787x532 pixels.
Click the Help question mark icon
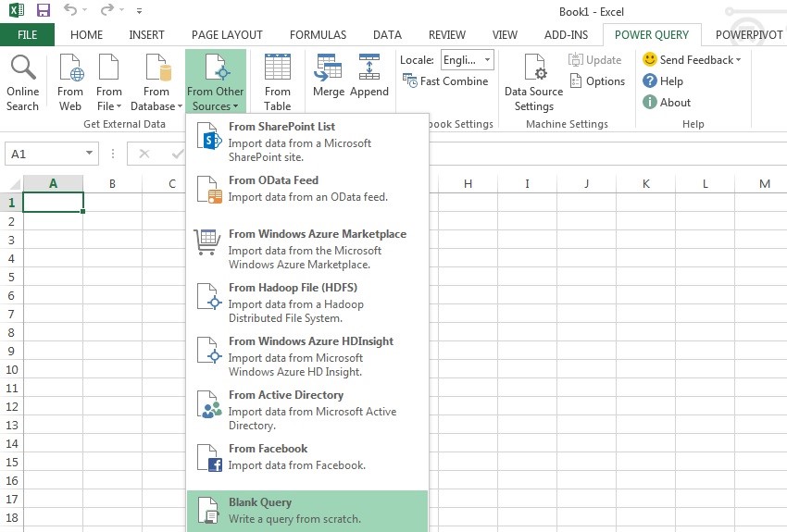point(649,80)
